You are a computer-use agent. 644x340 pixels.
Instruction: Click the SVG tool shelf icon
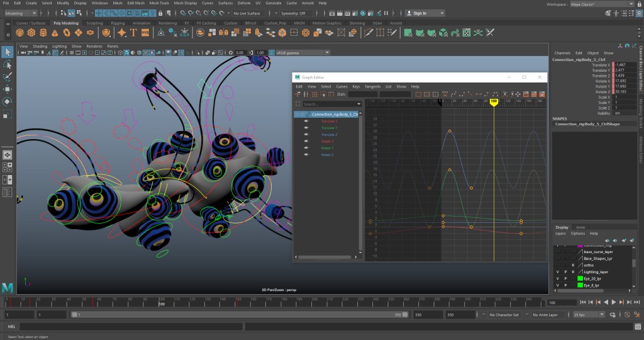pyautogui.click(x=145, y=33)
